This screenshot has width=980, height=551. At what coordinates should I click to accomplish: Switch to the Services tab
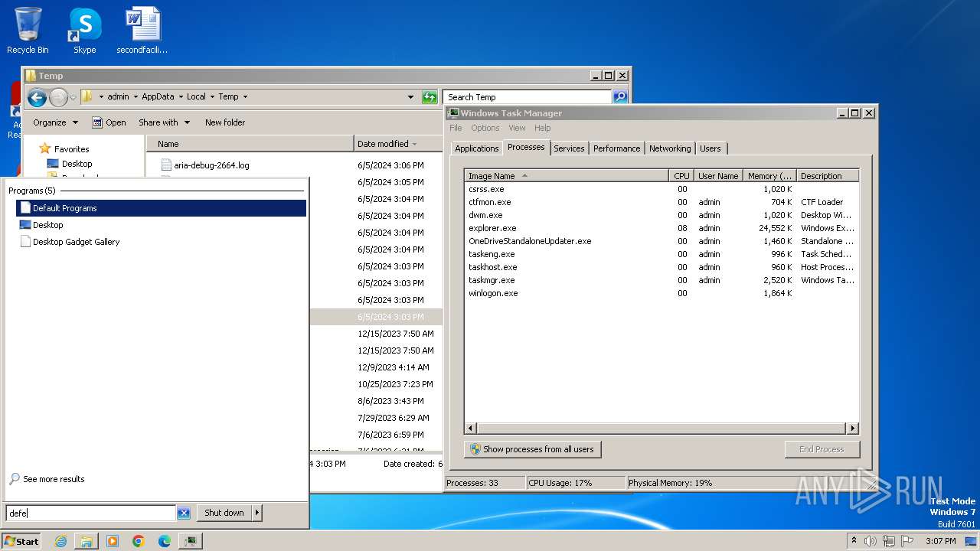click(569, 148)
